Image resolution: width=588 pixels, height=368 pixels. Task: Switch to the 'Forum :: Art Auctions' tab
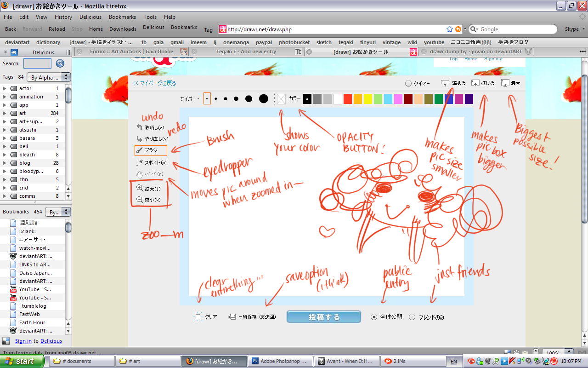(x=132, y=52)
